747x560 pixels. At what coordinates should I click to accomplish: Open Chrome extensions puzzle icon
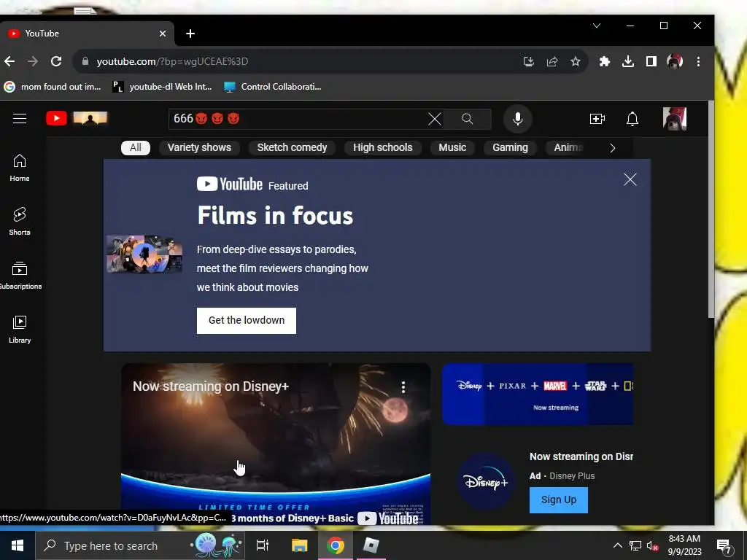[605, 61]
